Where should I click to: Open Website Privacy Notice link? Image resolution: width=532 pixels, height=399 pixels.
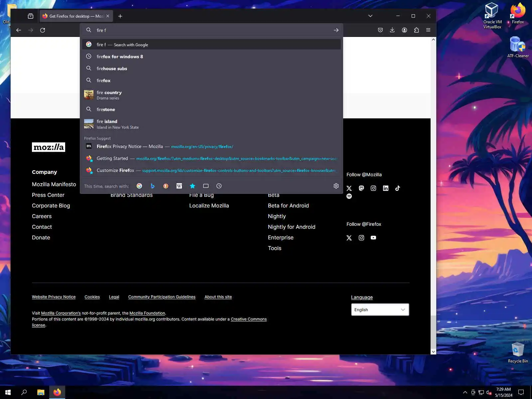point(54,297)
